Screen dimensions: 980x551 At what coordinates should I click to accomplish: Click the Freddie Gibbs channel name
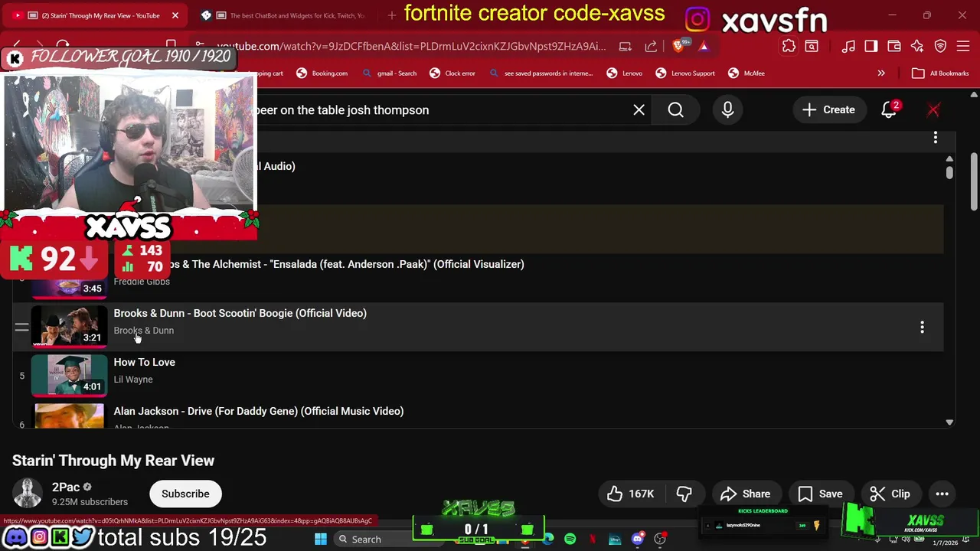[x=142, y=282]
